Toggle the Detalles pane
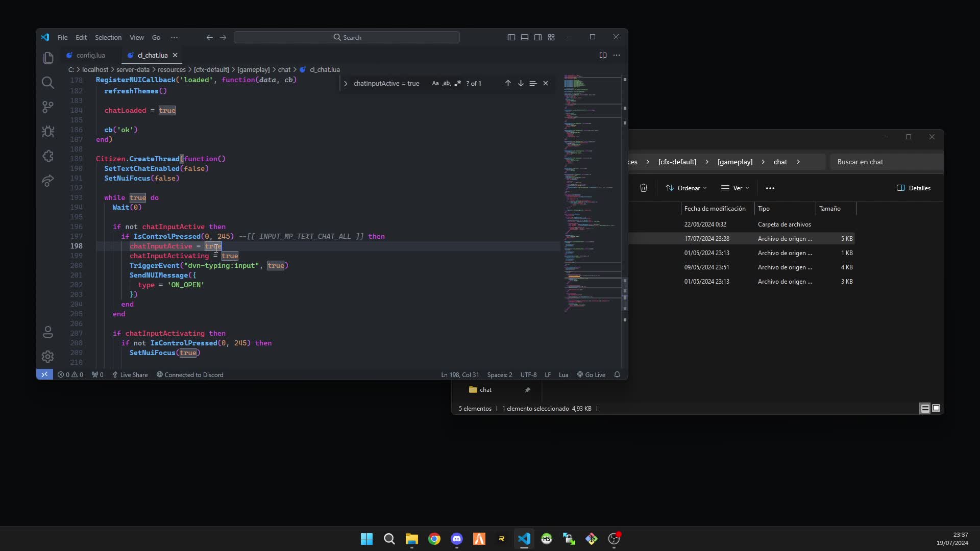 click(x=914, y=188)
